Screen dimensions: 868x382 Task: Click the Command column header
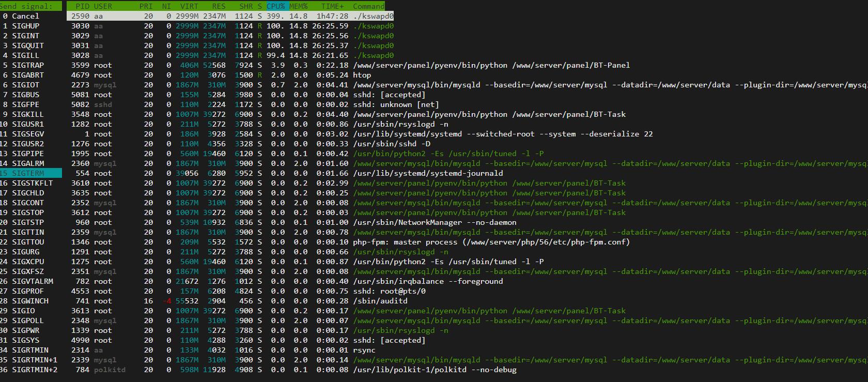(369, 6)
